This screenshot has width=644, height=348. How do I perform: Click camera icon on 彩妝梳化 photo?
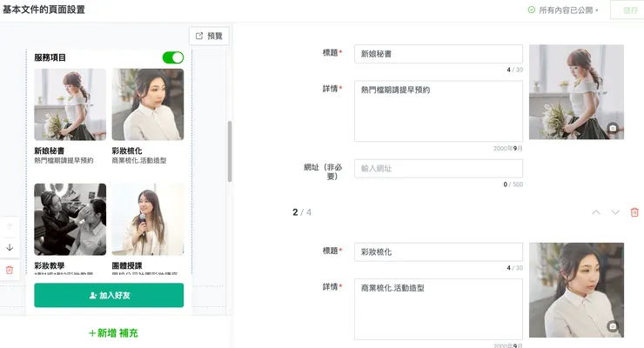pos(613,326)
